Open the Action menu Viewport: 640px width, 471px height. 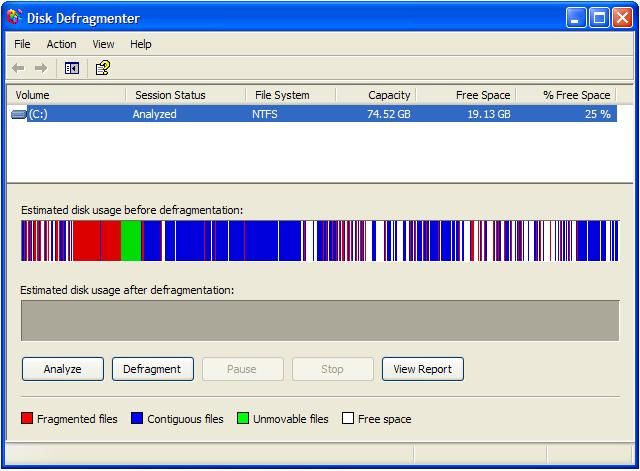[61, 44]
